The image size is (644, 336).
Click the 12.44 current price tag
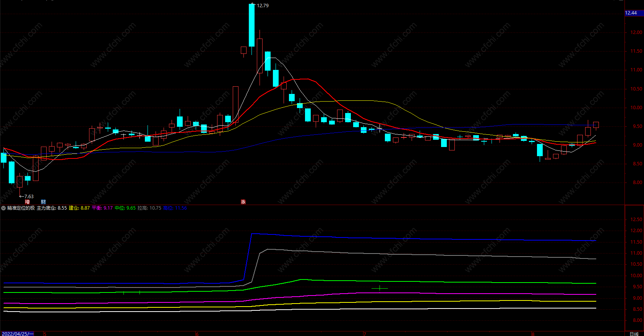pos(634,13)
